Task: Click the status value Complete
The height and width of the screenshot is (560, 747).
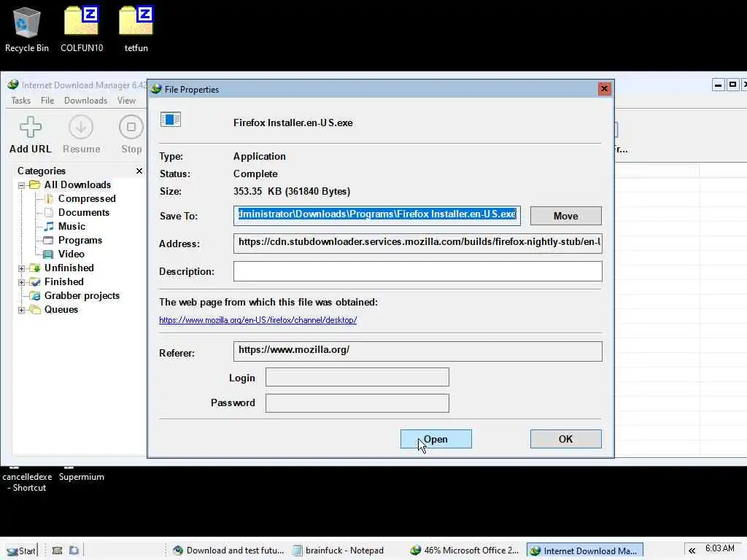Action: point(255,174)
